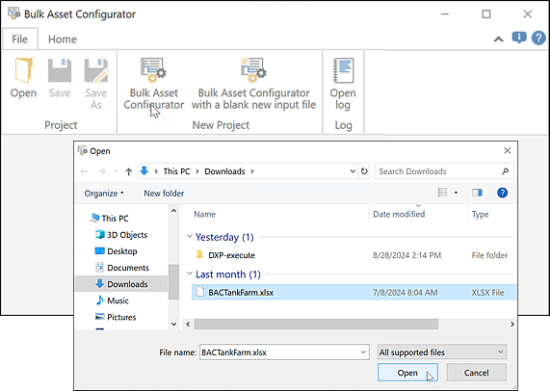Screen dimensions: 550x391
Task: Collapse the Yesterday (1) group
Action: pos(190,237)
